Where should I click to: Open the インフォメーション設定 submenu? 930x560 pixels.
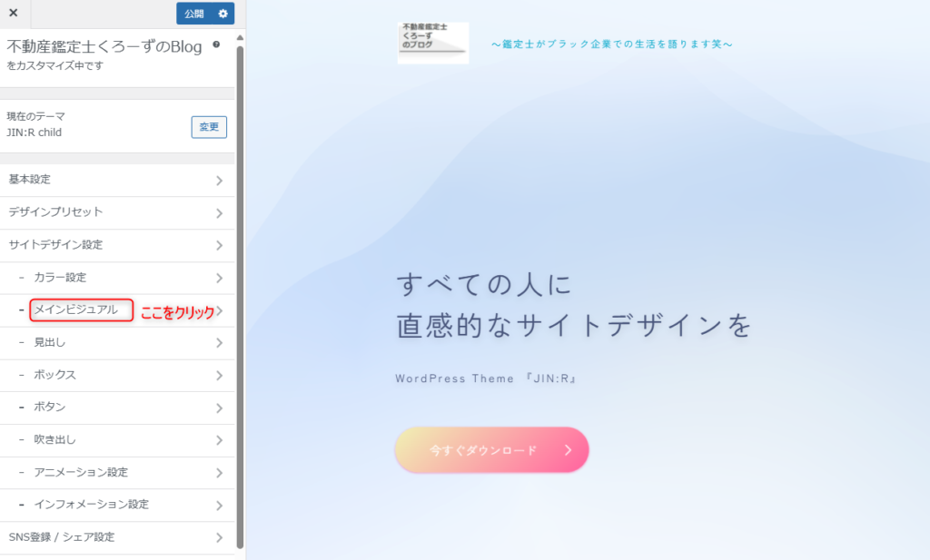coord(117,505)
